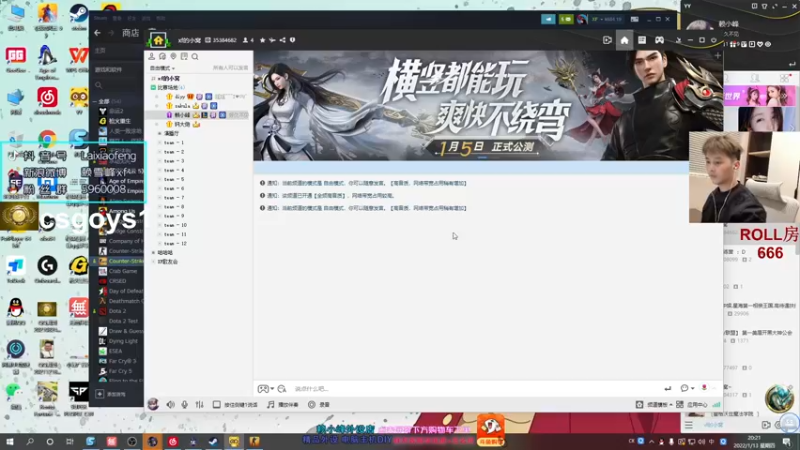Image resolution: width=800 pixels, height=450 pixels.
Task: Open the gamepad icon in YY top bar
Action: (659, 40)
